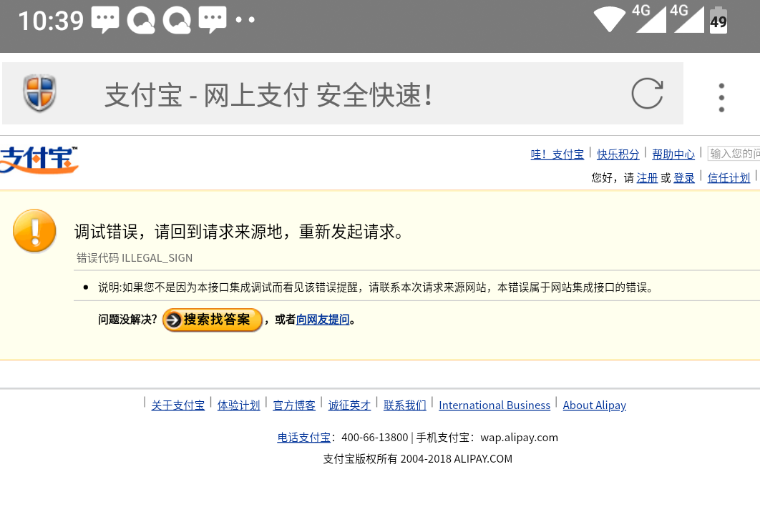
Task: Click the 登录 login link
Action: [684, 178]
